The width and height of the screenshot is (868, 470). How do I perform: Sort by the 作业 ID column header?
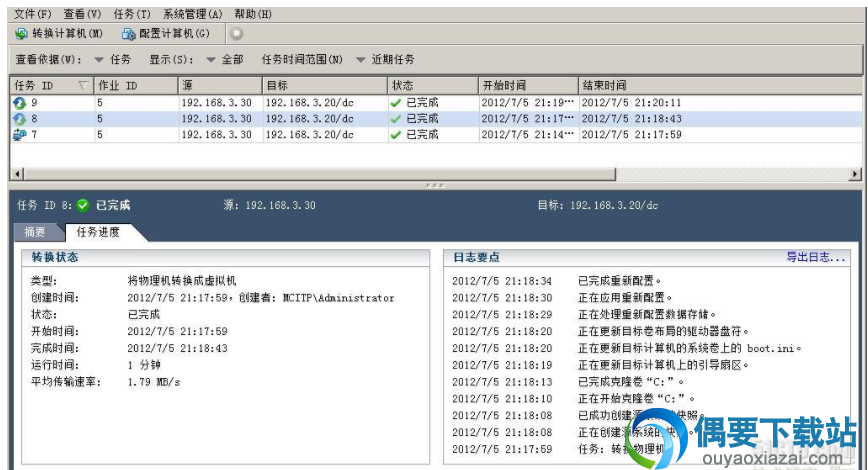(136, 85)
